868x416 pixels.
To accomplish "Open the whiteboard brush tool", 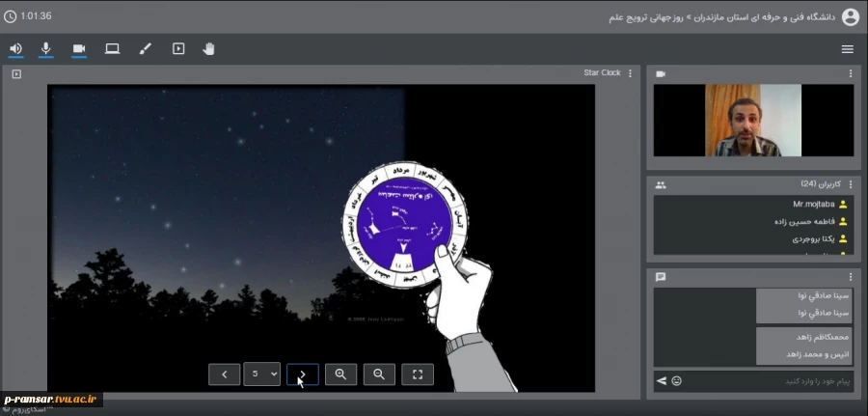I will pyautogui.click(x=145, y=49).
